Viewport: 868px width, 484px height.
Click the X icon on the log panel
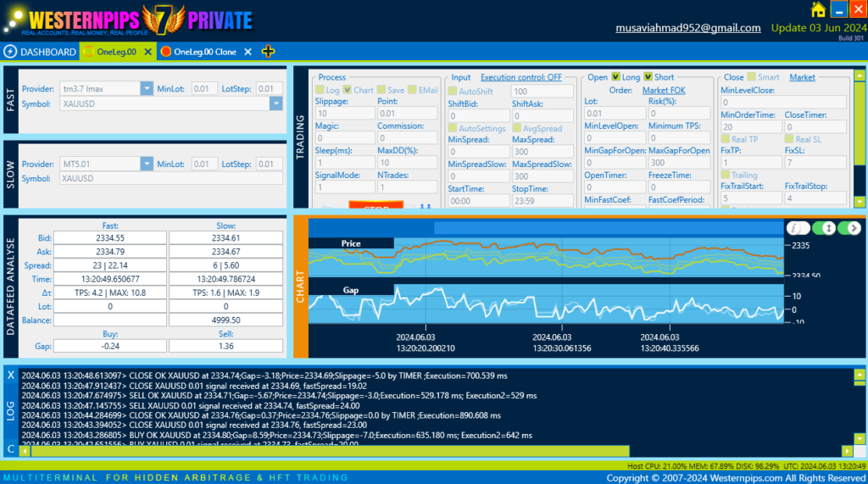coord(10,375)
